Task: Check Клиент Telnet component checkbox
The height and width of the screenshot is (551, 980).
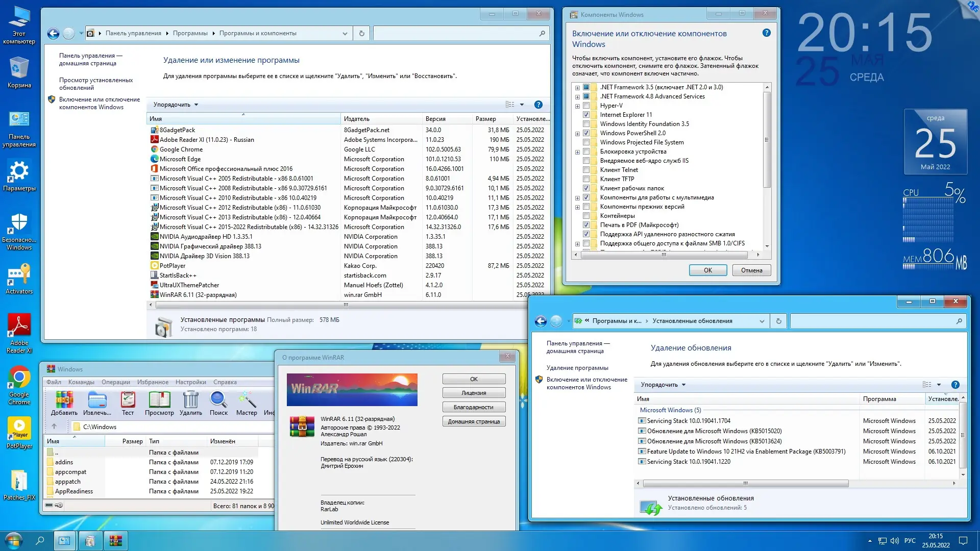Action: [x=586, y=170]
